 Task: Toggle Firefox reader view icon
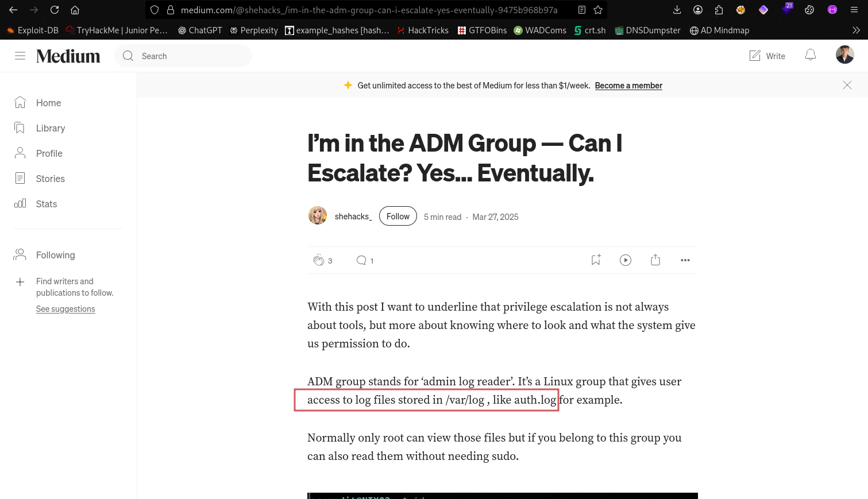pos(582,10)
